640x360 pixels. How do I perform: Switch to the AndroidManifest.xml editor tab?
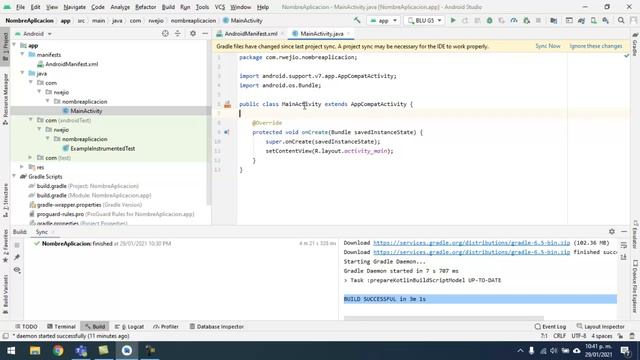point(250,34)
